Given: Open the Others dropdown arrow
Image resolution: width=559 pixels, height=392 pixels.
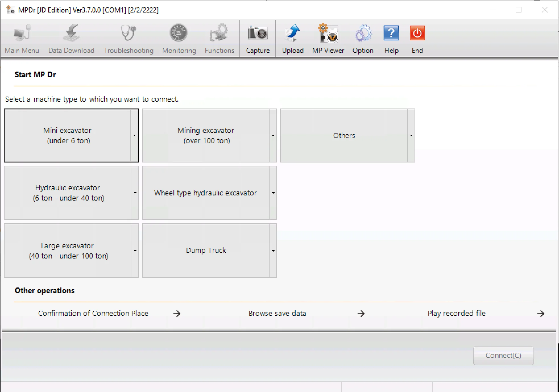Looking at the screenshot, I should pyautogui.click(x=411, y=135).
